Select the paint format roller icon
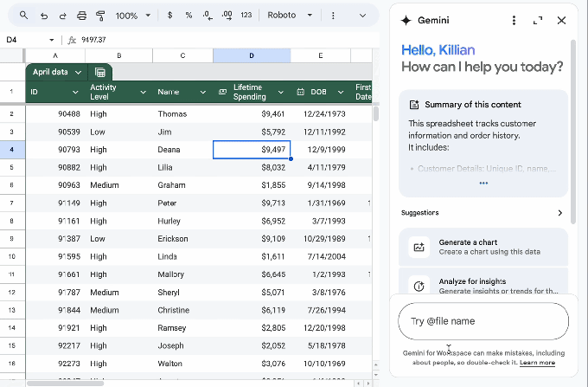Viewport: 588px width, 387px height. click(100, 16)
